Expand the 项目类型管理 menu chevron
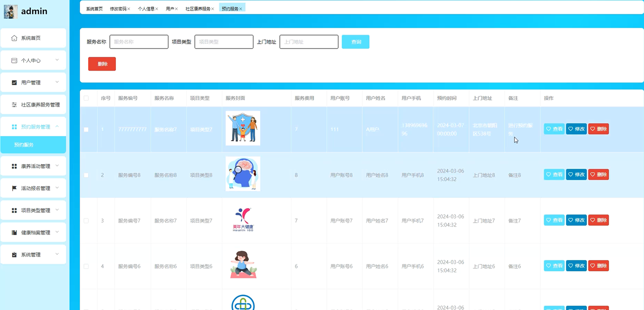644x310 pixels. (x=57, y=210)
